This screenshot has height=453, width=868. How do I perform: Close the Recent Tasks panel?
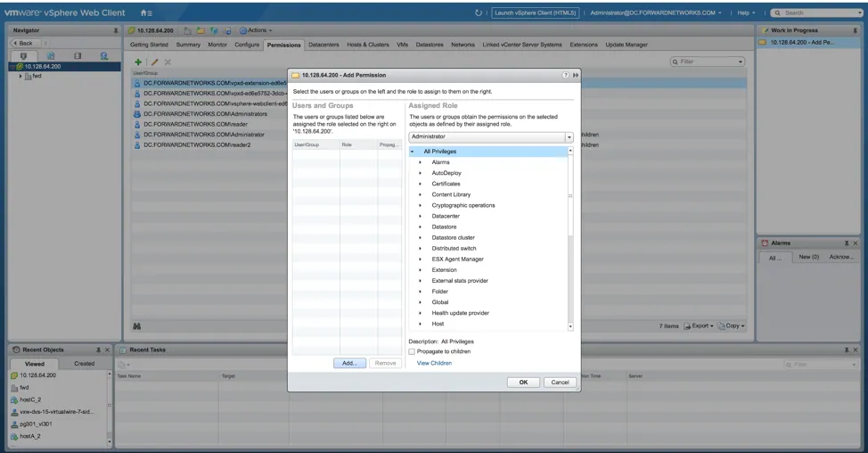coord(856,350)
